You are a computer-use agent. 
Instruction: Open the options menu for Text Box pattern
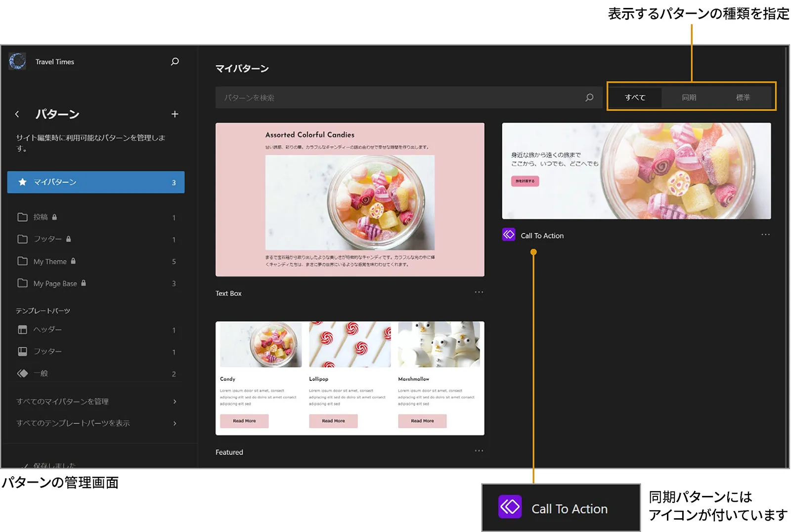click(478, 292)
